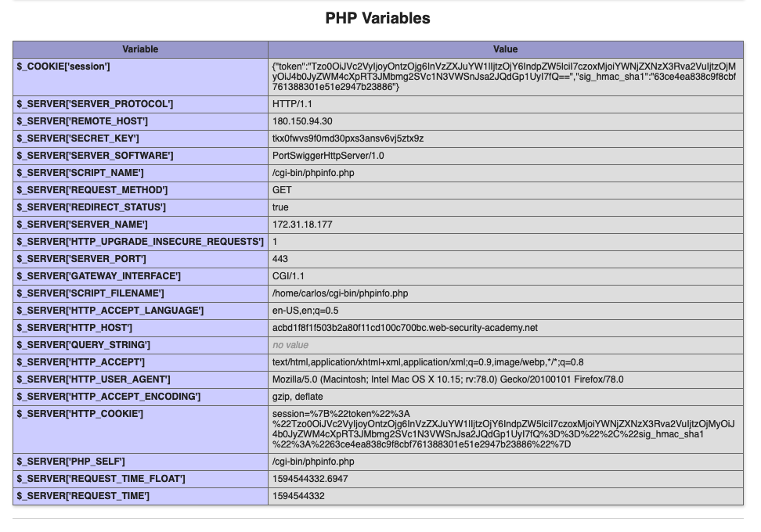Select the $_SERVER['REQUEST_METHOD'] cell
The image size is (761, 532).
point(140,190)
